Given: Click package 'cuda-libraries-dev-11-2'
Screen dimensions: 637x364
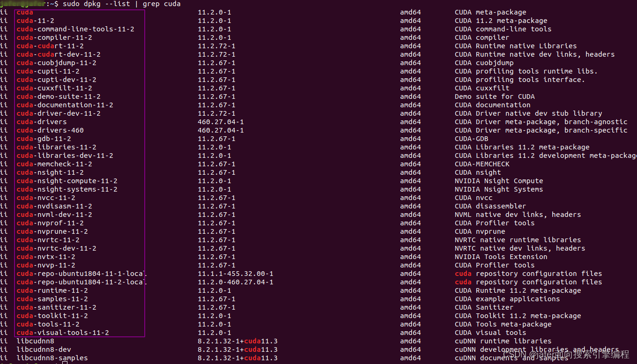Looking at the screenshot, I should [65, 156].
